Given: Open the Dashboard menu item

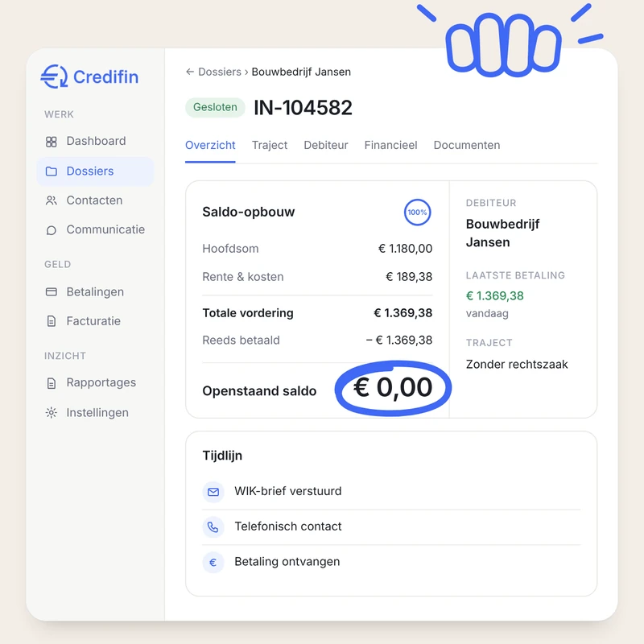Looking at the screenshot, I should tap(95, 142).
